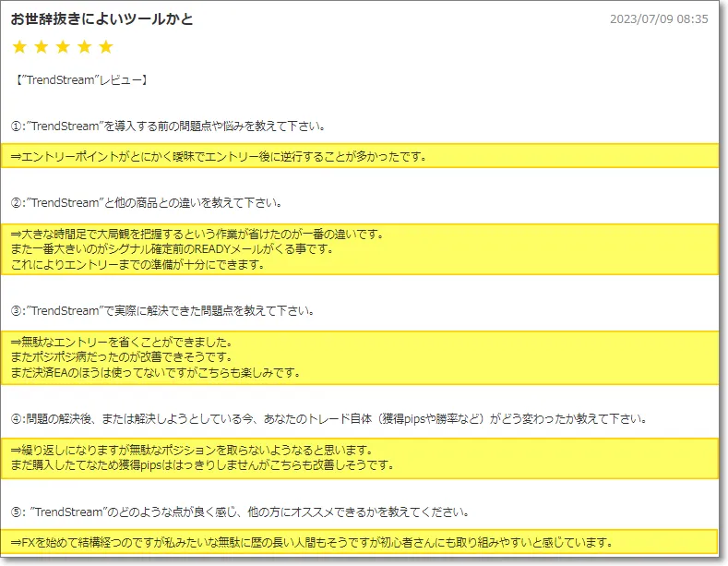Click the first yellow rating star

(x=19, y=46)
